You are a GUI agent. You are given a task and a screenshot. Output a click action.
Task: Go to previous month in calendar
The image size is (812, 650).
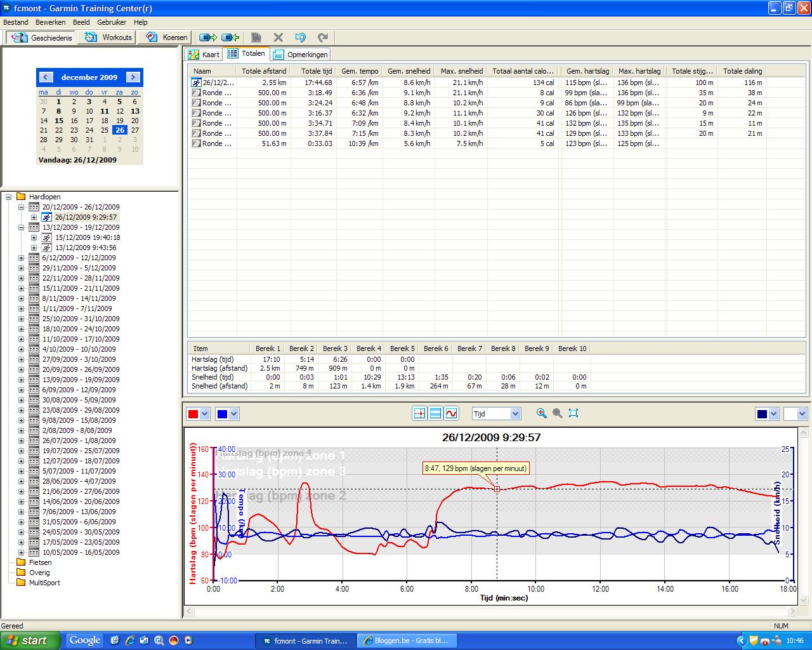coord(46,77)
